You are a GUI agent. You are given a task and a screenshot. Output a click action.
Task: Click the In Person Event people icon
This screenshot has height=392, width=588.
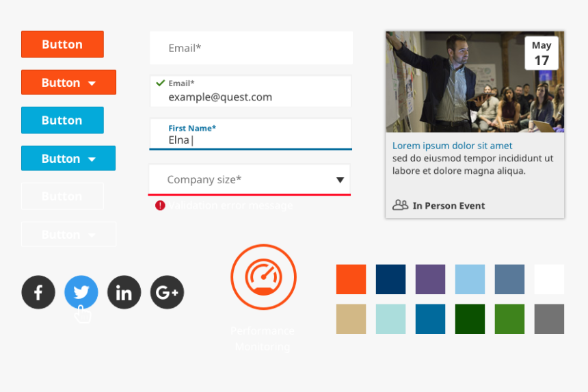[400, 205]
